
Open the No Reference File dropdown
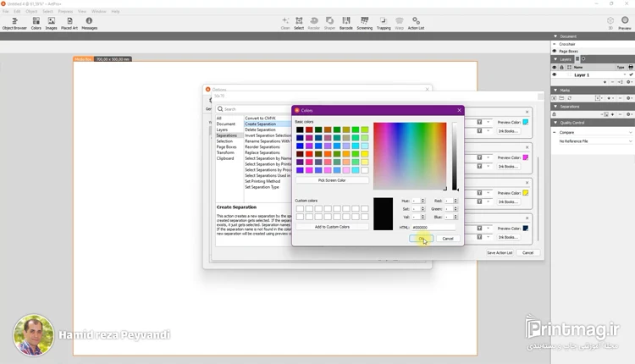[x=594, y=141]
